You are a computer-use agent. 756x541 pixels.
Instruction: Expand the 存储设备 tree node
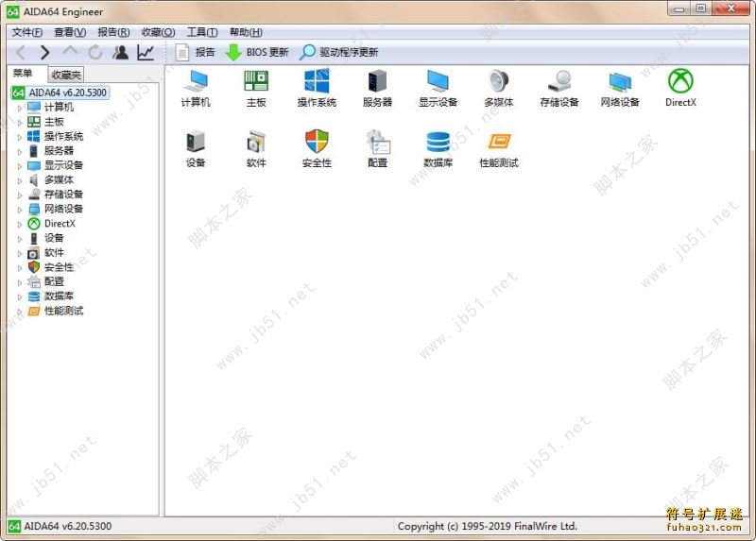pyautogui.click(x=19, y=195)
